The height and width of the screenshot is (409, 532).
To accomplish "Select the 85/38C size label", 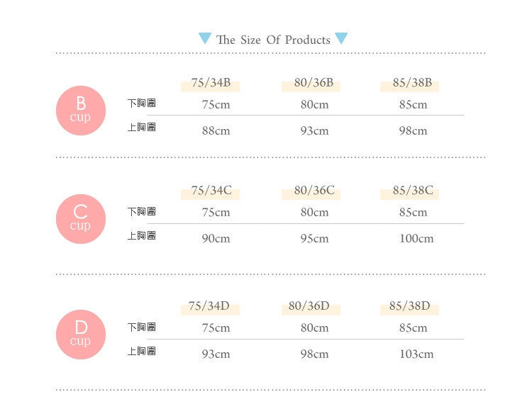I will (x=413, y=191).
